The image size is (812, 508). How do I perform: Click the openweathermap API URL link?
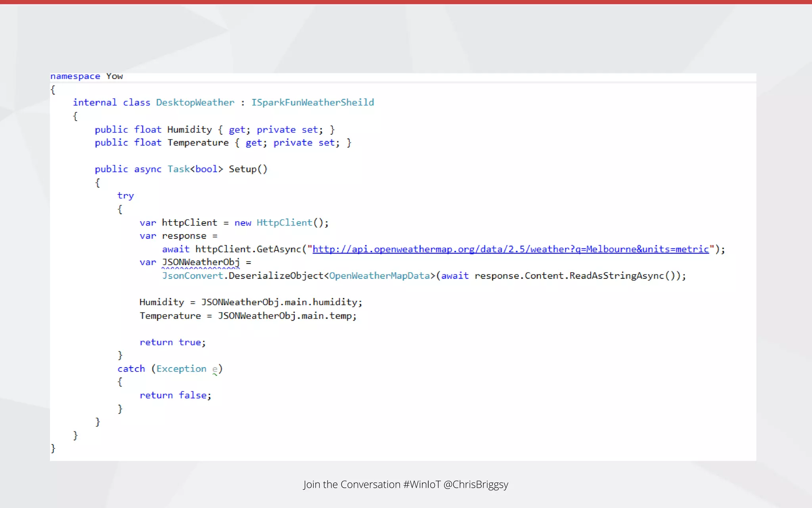(x=510, y=249)
